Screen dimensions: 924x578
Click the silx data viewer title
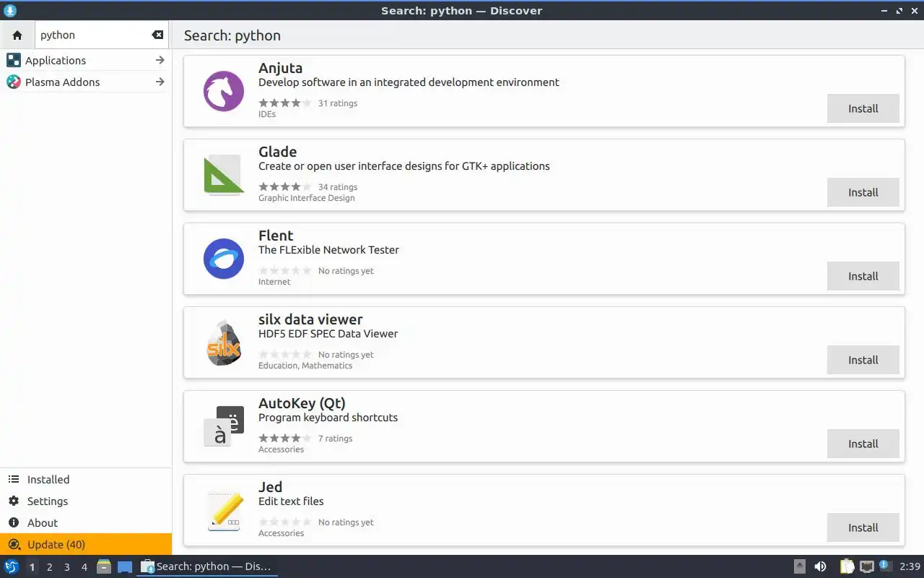click(x=310, y=319)
